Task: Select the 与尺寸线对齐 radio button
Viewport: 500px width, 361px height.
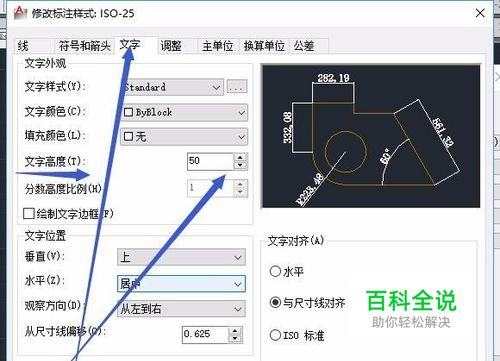Action: [x=275, y=302]
